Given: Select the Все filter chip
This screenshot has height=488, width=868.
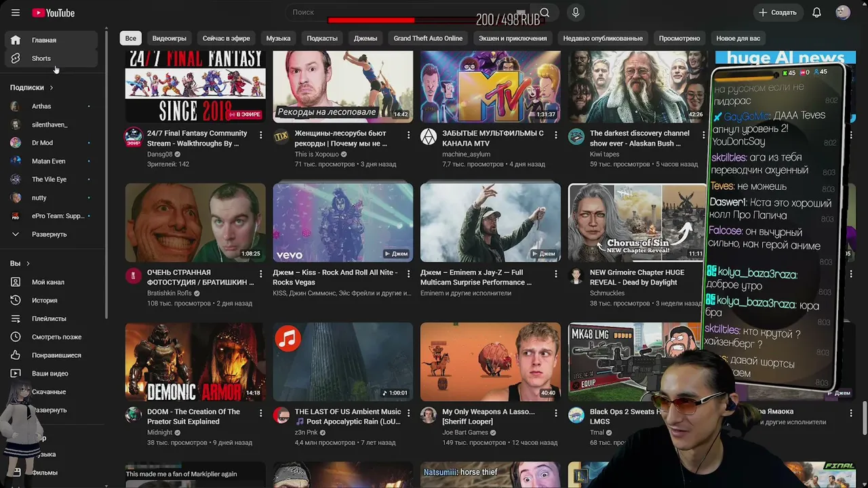Looking at the screenshot, I should pyautogui.click(x=131, y=39).
